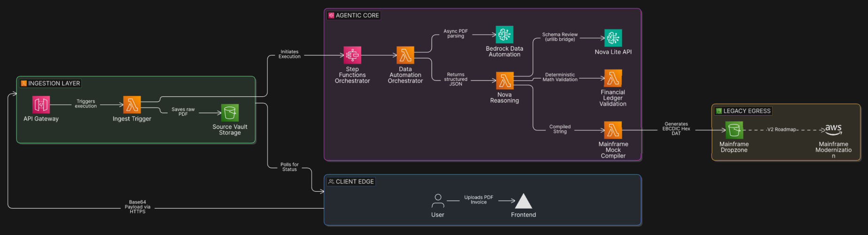Click the Source Vault Storage bucket icon
The image size is (868, 235).
pos(230,113)
